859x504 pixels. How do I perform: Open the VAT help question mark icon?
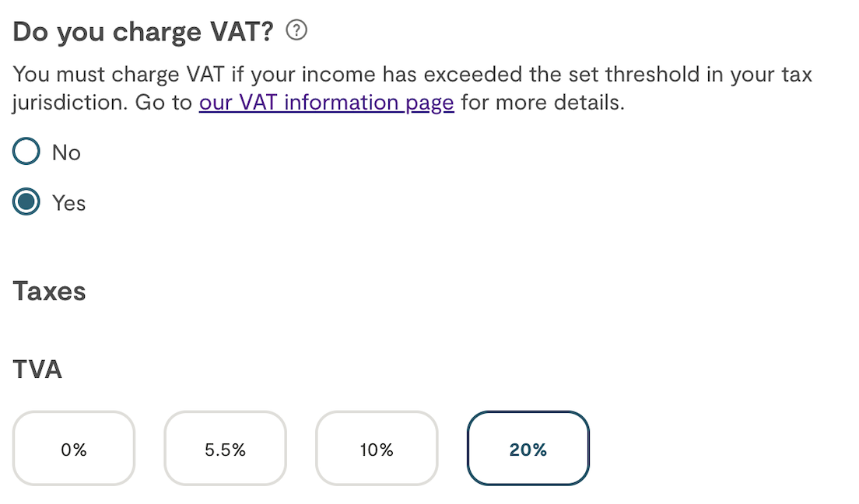click(296, 30)
